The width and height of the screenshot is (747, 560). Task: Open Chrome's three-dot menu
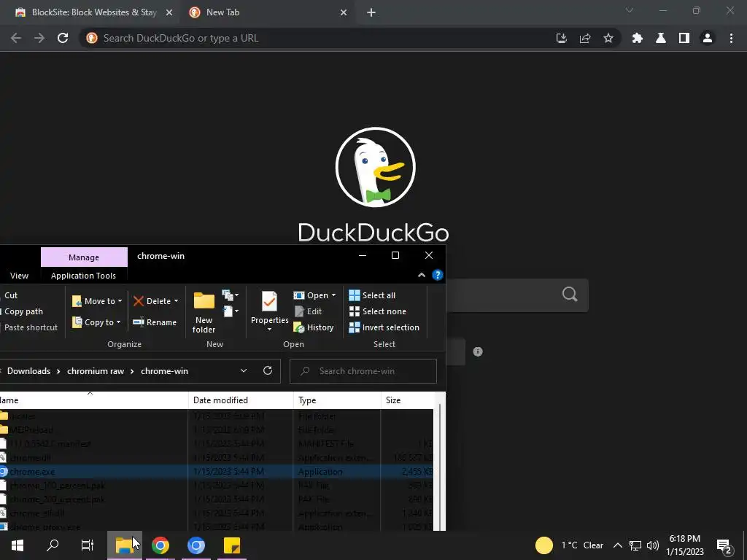(x=731, y=38)
